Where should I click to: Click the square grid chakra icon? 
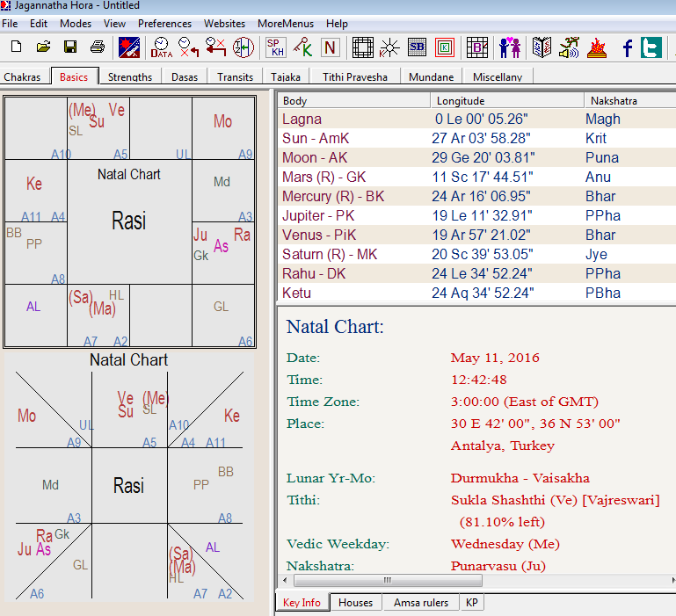(363, 47)
